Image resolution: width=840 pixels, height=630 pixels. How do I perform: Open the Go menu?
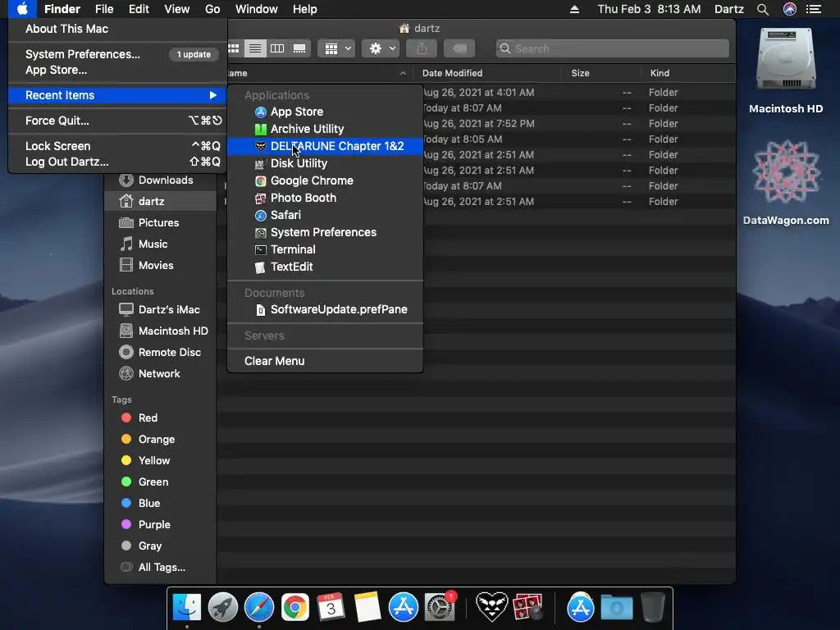coord(212,9)
